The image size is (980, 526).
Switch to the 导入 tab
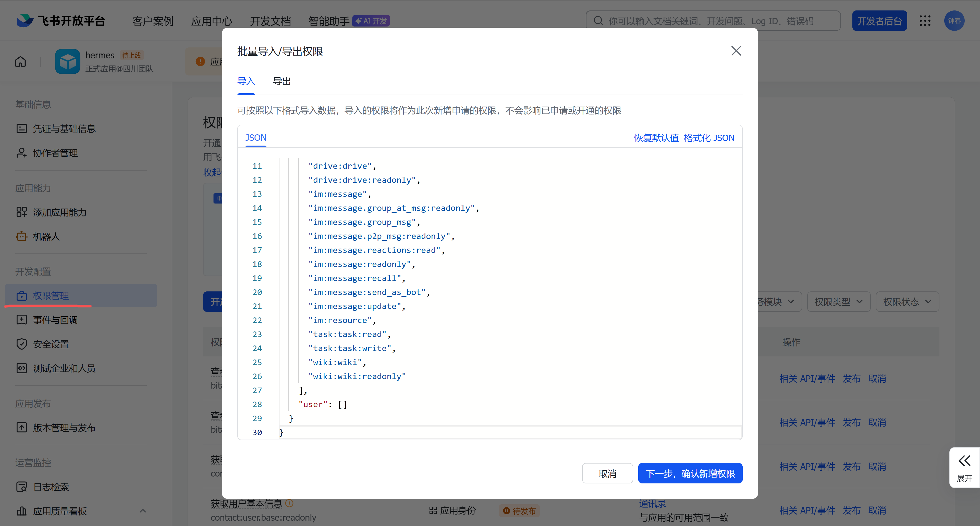coord(246,81)
